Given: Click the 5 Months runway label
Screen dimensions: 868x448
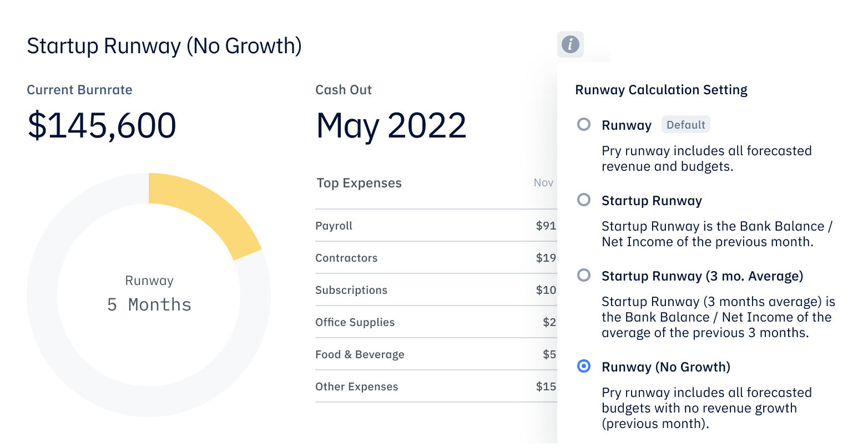Looking at the screenshot, I should tap(149, 304).
